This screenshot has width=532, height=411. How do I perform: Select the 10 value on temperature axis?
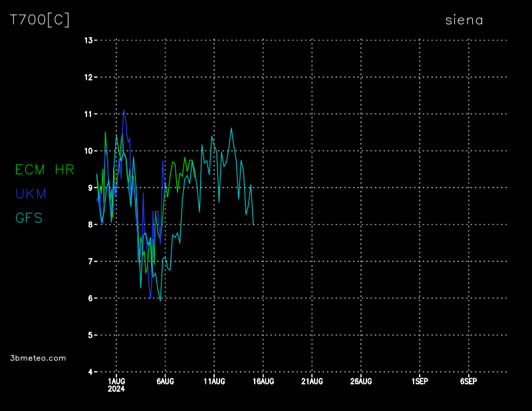[x=88, y=151]
